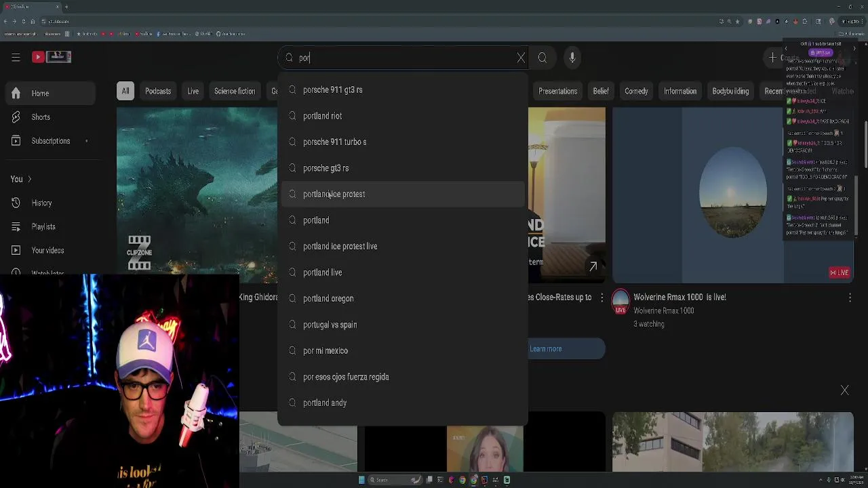Image resolution: width=868 pixels, height=488 pixels.
Task: Choose suggestion portland riot
Action: [403, 116]
